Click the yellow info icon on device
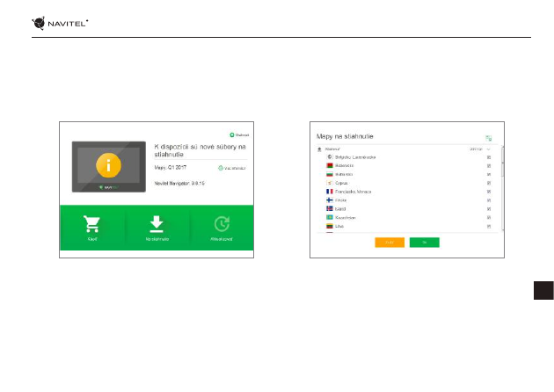554x392 pixels. (x=108, y=165)
